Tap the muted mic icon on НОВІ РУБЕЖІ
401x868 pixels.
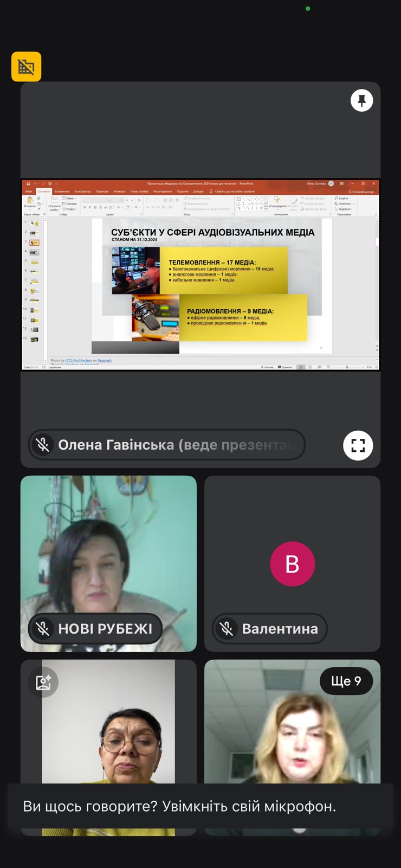(43, 629)
